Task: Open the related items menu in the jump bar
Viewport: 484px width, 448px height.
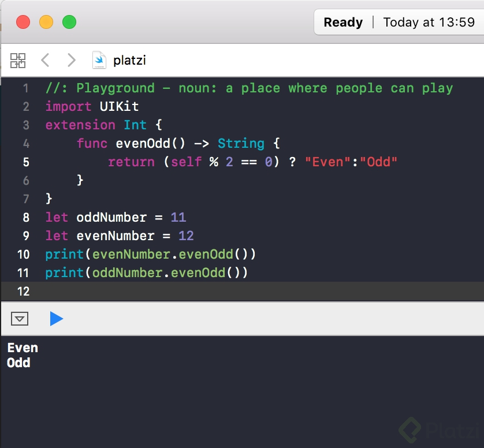Action: pos(17,60)
